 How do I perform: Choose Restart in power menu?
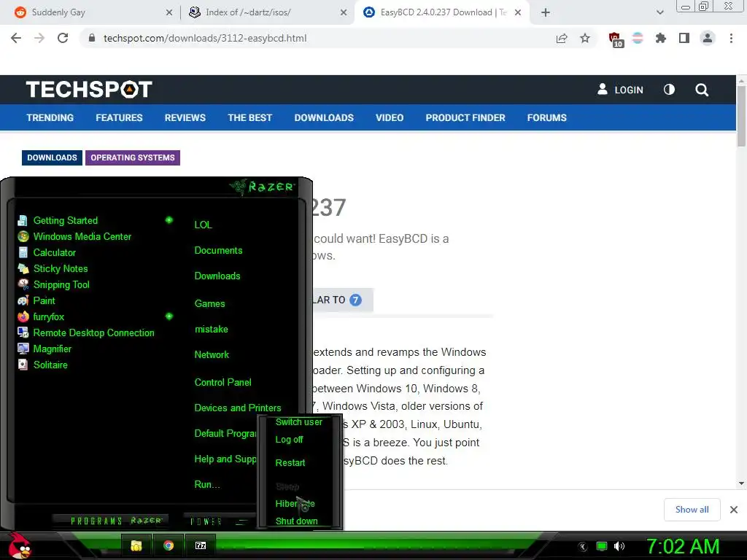pos(290,463)
